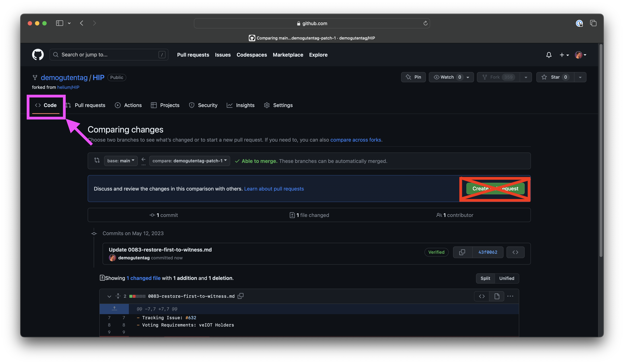Open the diff file options ellipsis menu
Viewport: 624px width, 364px height.
coord(510,296)
